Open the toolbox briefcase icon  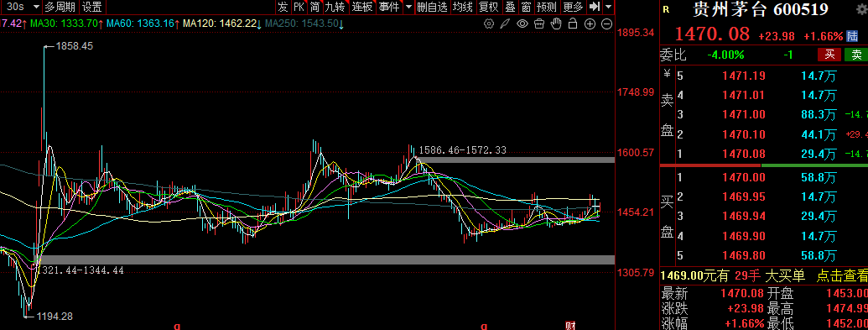539,24
